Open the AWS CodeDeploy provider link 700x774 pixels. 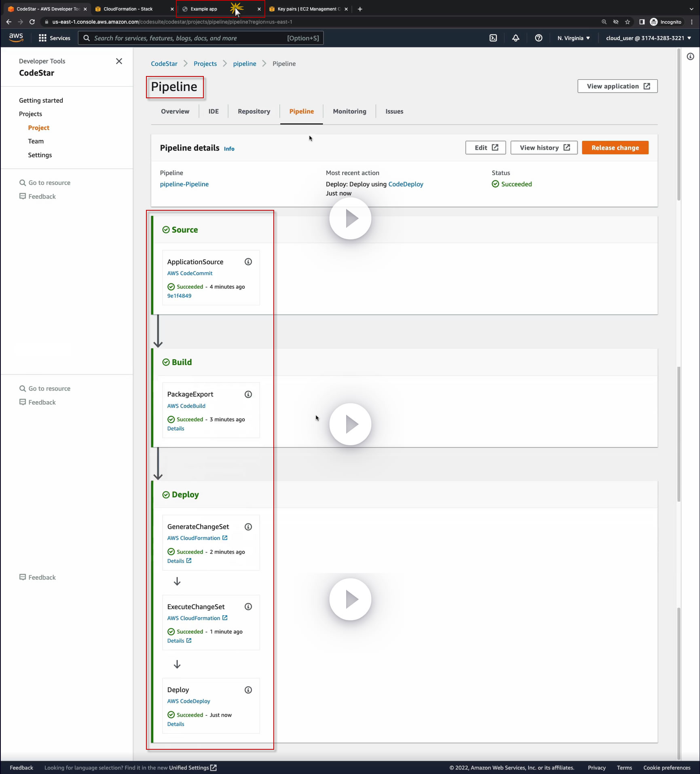point(188,701)
